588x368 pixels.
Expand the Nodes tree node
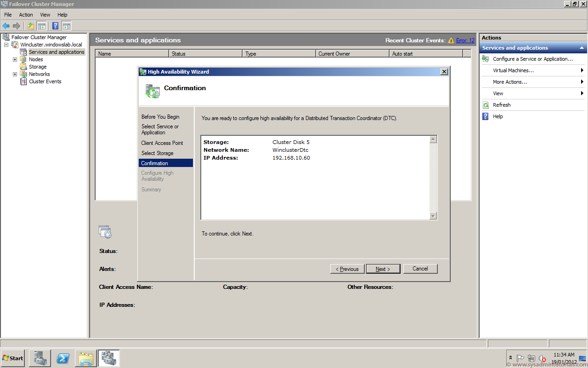click(15, 59)
